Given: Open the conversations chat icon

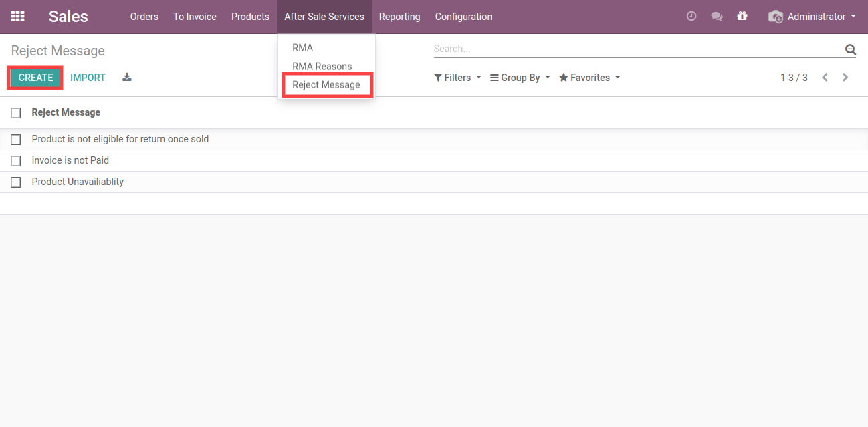Looking at the screenshot, I should [717, 17].
